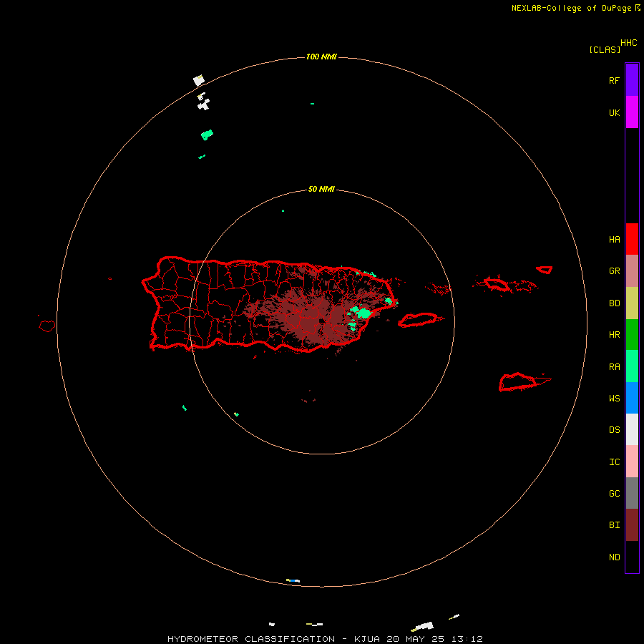
Task: Click the 'RF' legend label
Action: point(614,80)
